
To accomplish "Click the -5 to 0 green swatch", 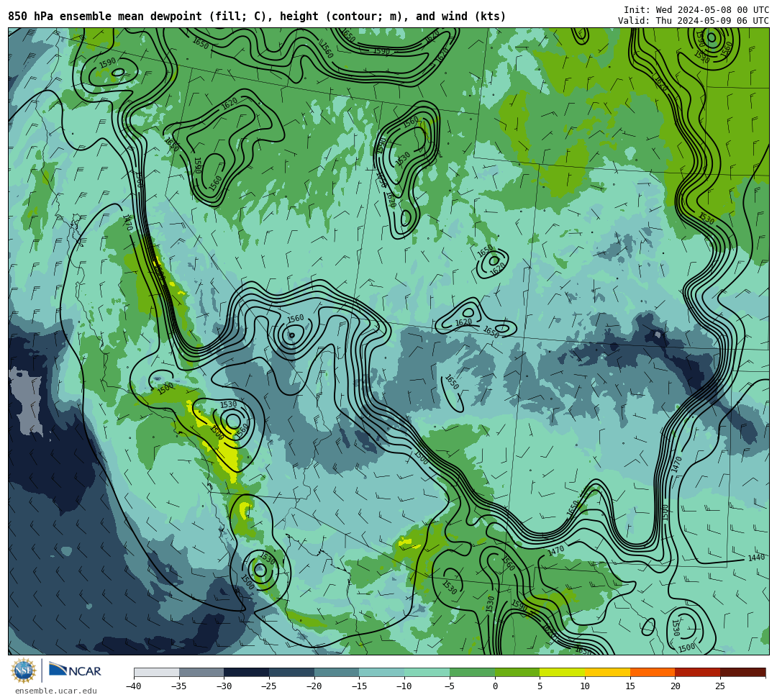I will [472, 672].
